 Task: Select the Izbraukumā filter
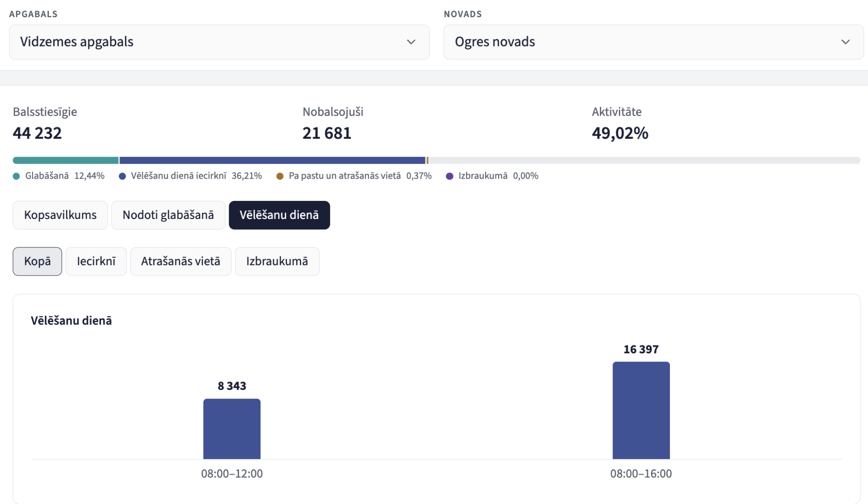coord(277,262)
